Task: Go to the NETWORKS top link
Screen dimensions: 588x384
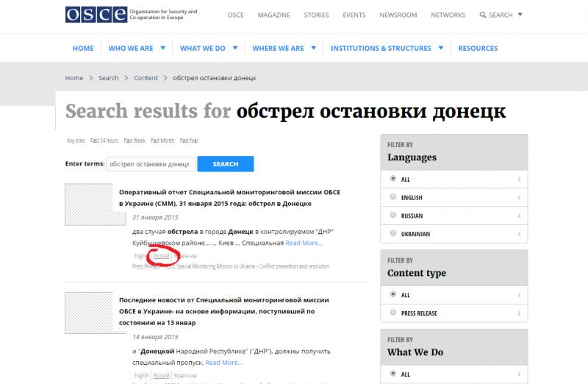Action: (x=448, y=15)
